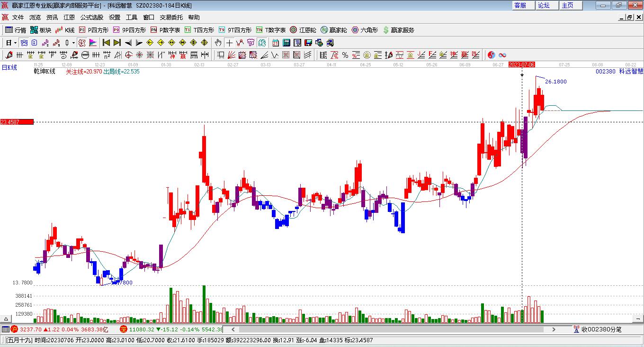Click the 出局线=22.535 label

(121, 72)
